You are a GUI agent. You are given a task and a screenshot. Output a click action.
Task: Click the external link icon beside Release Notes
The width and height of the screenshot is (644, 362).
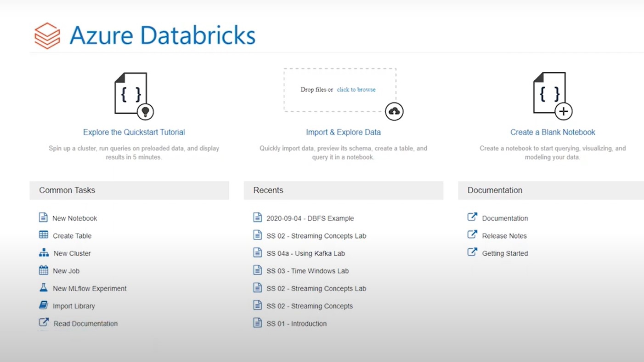coord(472,235)
